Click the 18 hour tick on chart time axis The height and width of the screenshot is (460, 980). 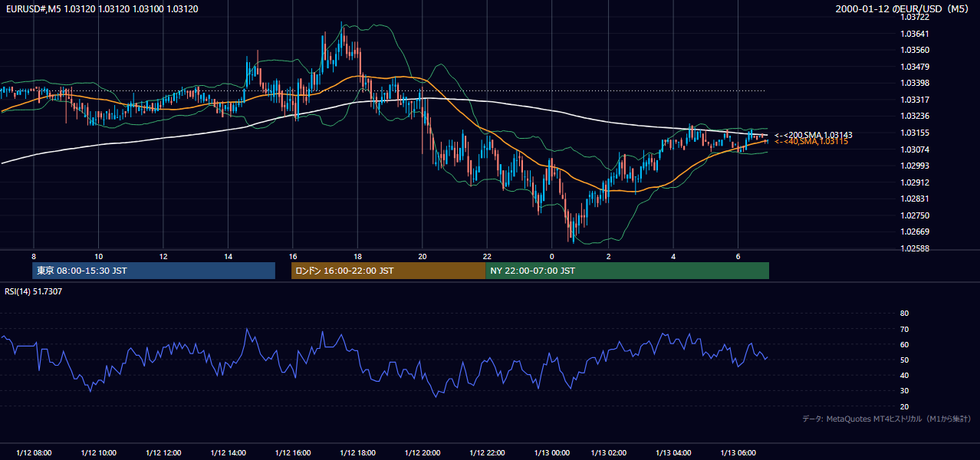pyautogui.click(x=358, y=256)
